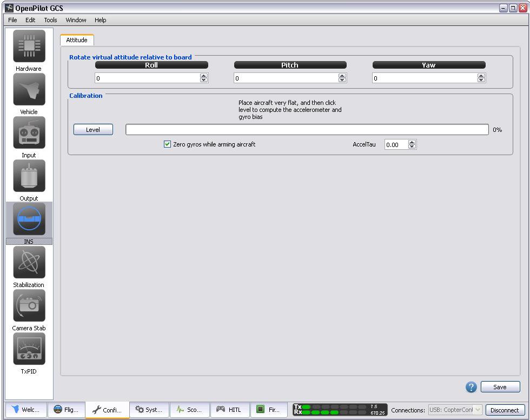
Task: Click the 0% progress percentage text
Action: click(x=497, y=130)
